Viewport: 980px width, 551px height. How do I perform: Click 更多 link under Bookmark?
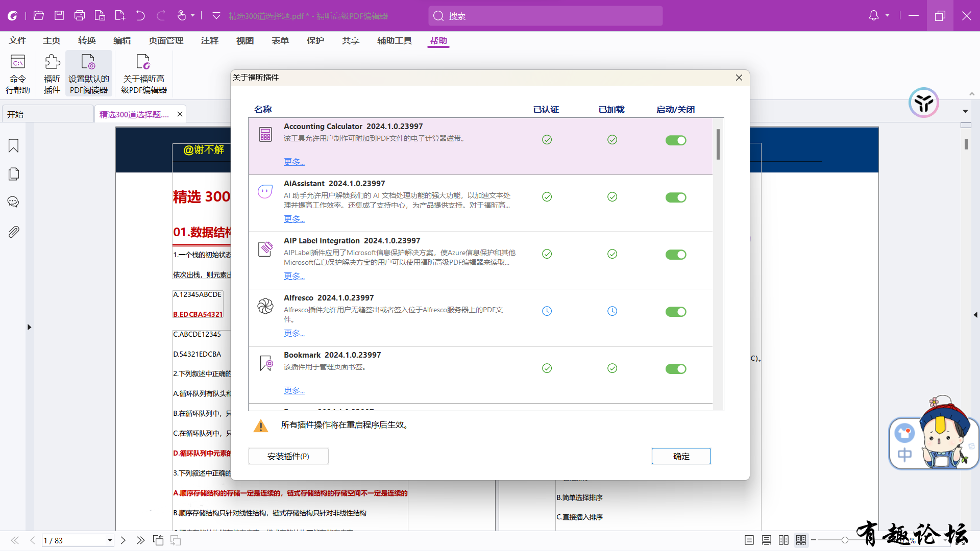tap(294, 390)
